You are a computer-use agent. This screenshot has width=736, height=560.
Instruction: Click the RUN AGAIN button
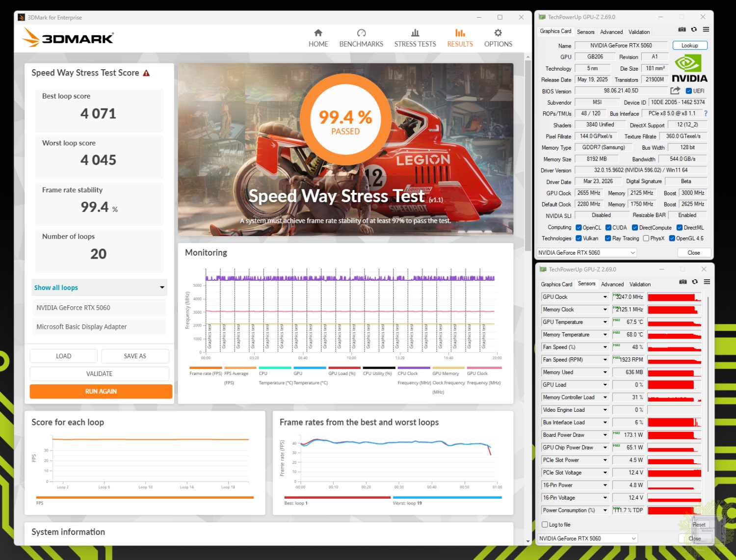coord(101,391)
